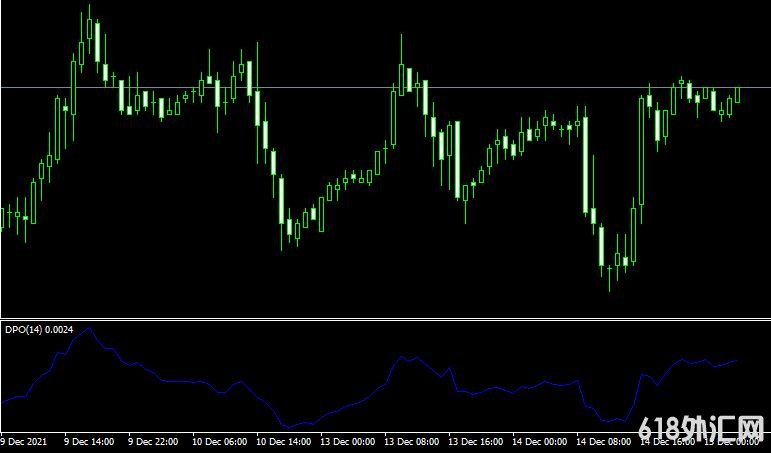The image size is (771, 453).
Task: Click the 10 Dec 06:00 time label
Action: pyautogui.click(x=219, y=442)
